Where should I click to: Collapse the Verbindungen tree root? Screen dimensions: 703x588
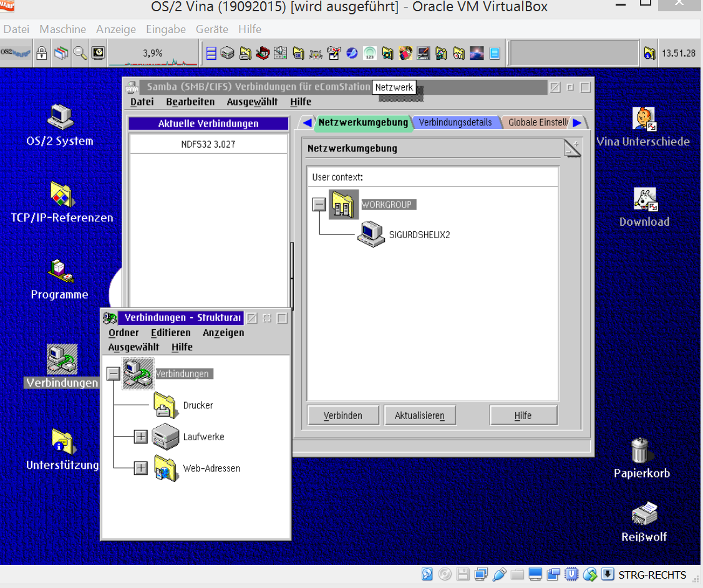(x=114, y=374)
